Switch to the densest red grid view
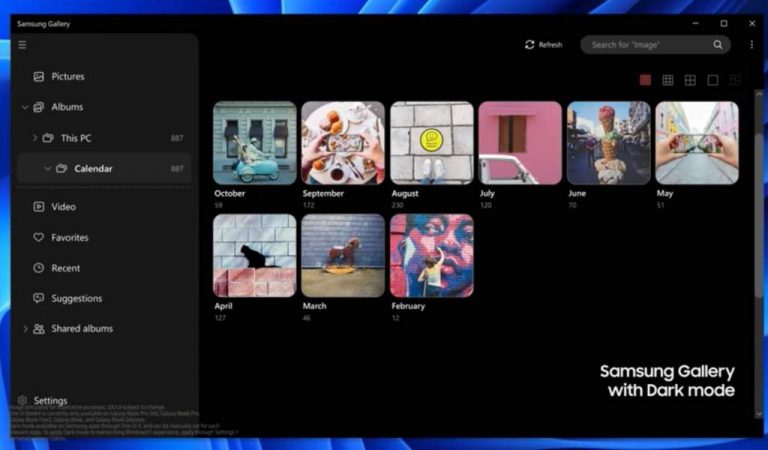 click(645, 80)
